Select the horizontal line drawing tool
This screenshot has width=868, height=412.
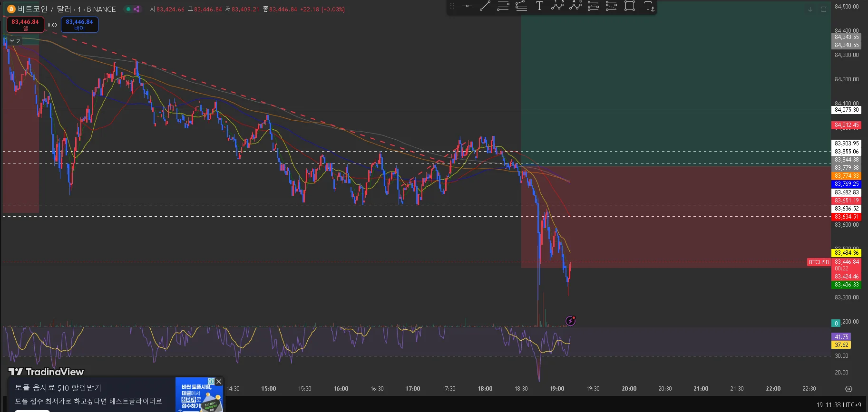point(467,6)
